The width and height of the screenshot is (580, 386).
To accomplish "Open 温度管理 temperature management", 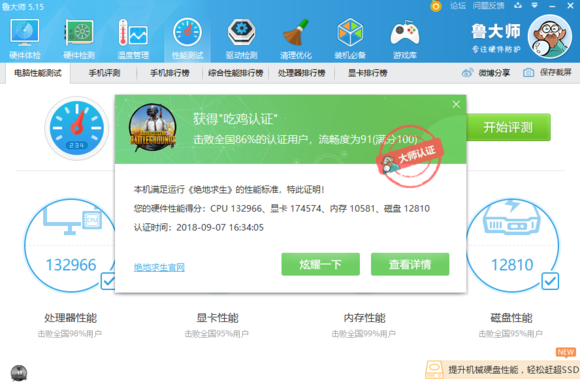I will pyautogui.click(x=133, y=38).
